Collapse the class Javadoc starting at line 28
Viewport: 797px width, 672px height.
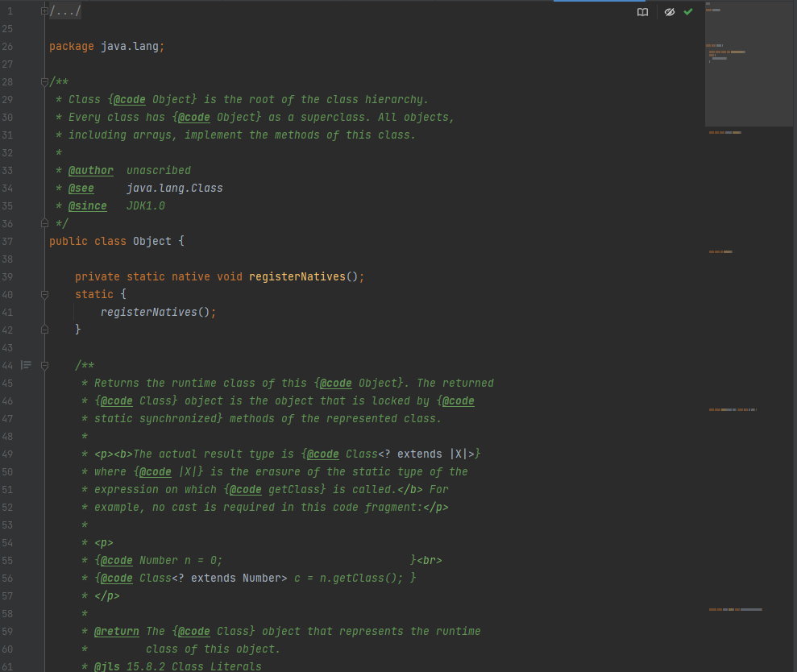(x=44, y=81)
